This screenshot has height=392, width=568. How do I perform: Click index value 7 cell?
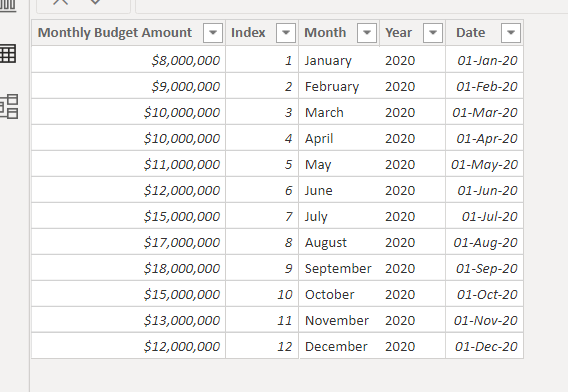262,216
